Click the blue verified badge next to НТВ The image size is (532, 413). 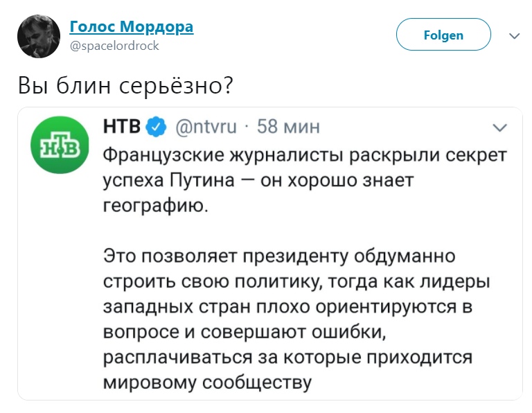157,128
